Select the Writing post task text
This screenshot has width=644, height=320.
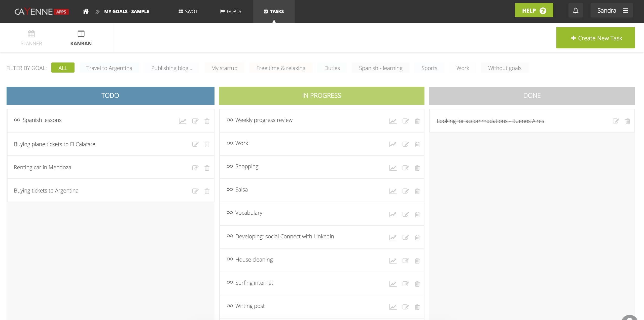pos(250,306)
